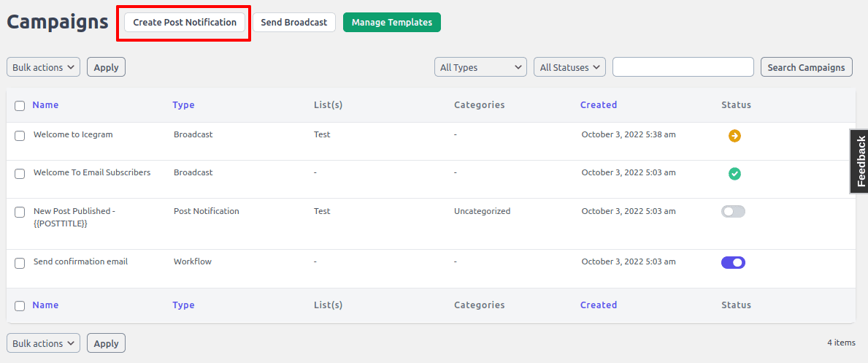
Task: Open the Send confirmation email campaign
Action: point(81,261)
